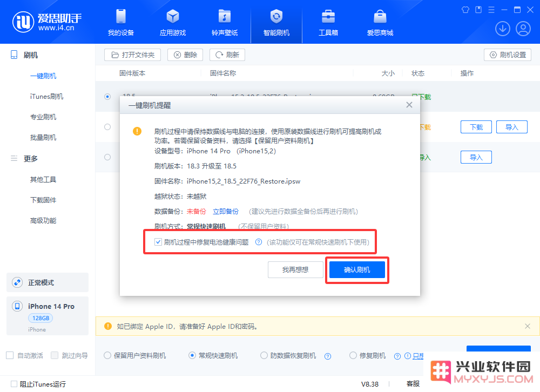540x392 pixels.
Task: Open the 应用游戏 cube icon
Action: [173, 16]
